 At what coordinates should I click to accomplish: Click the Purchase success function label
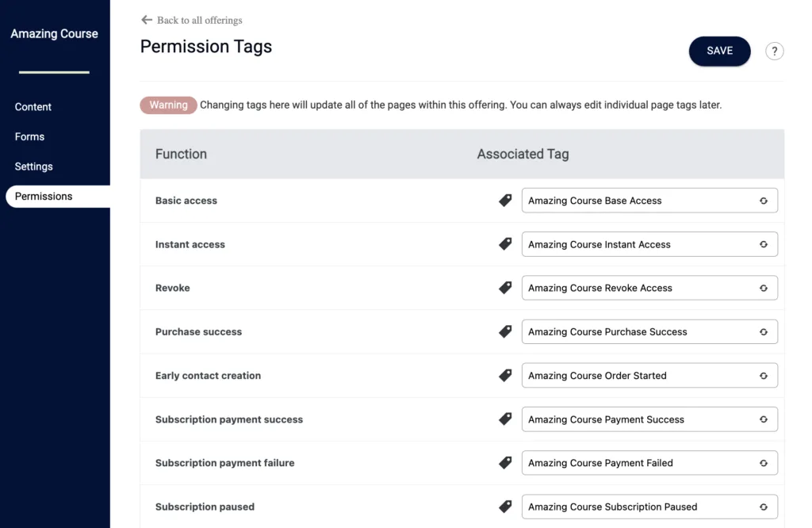[198, 332]
